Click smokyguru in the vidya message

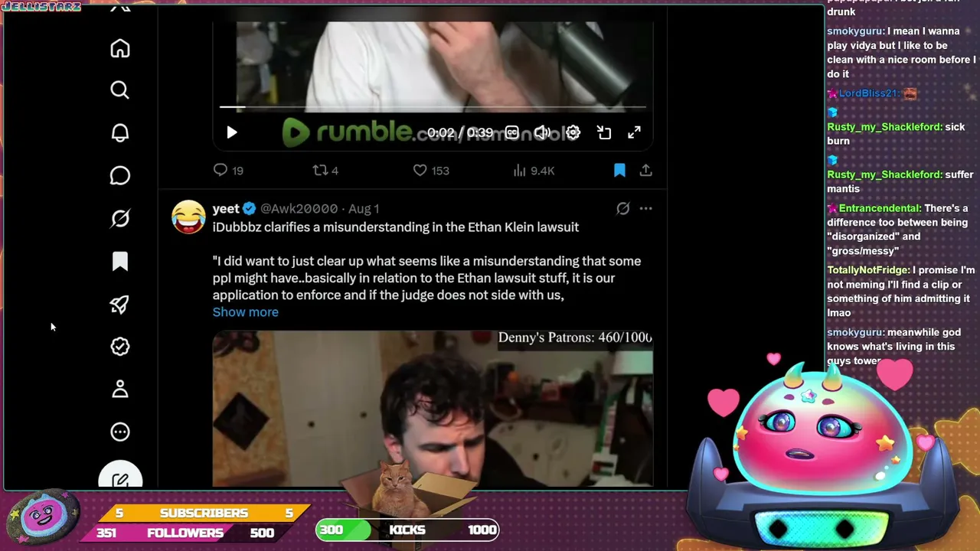855,31
